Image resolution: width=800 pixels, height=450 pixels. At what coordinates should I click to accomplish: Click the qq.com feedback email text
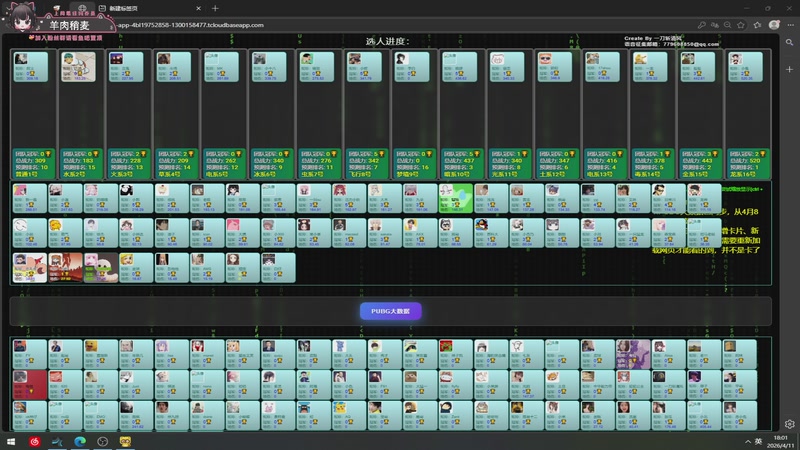[671, 44]
